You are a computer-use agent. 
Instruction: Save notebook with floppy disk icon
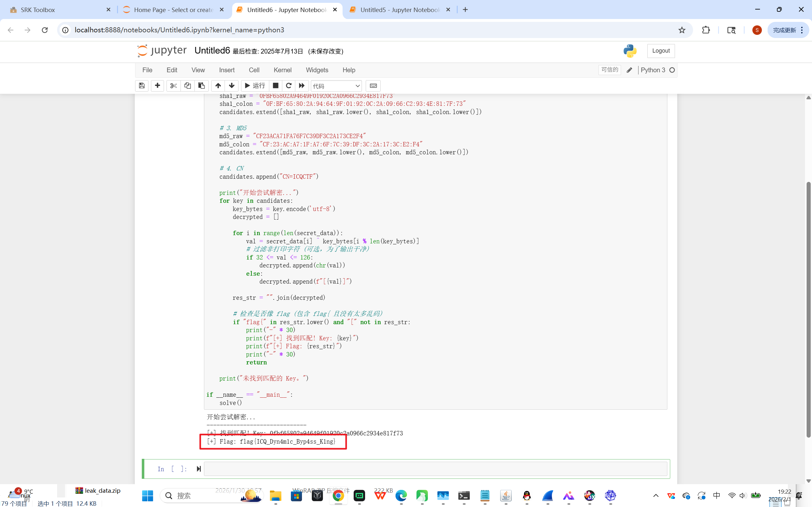point(141,86)
